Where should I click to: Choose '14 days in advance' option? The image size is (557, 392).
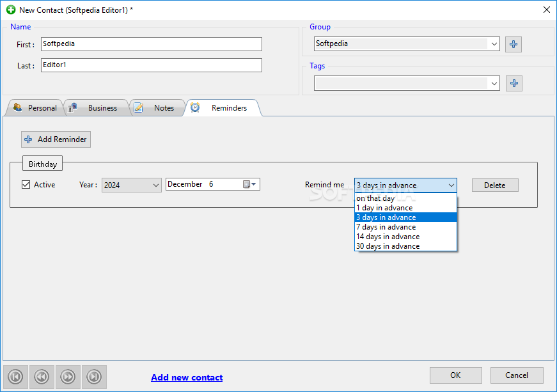[x=405, y=237]
